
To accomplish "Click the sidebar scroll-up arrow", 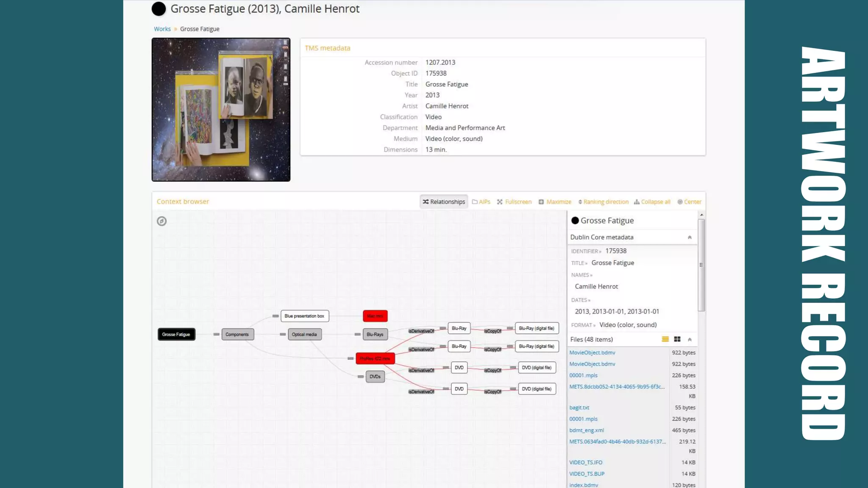I will point(701,215).
